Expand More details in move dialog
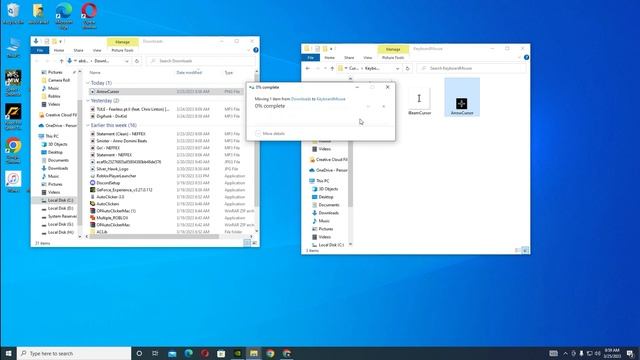 tap(270, 133)
